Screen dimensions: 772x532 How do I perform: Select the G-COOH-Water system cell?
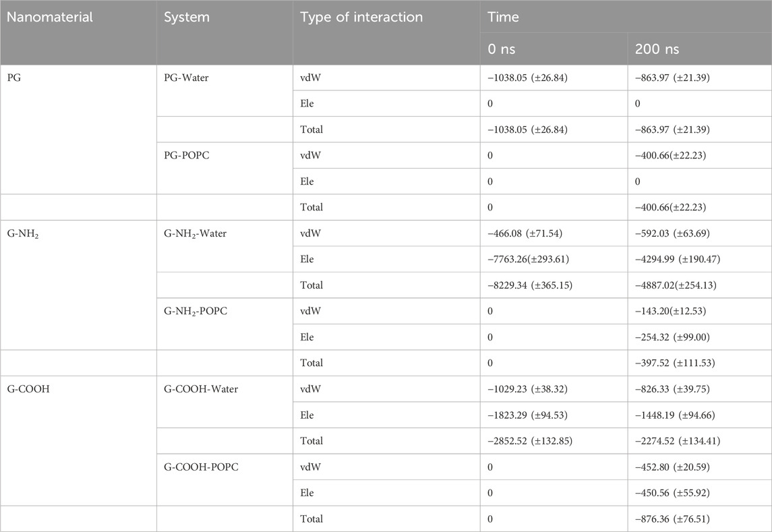[201, 389]
